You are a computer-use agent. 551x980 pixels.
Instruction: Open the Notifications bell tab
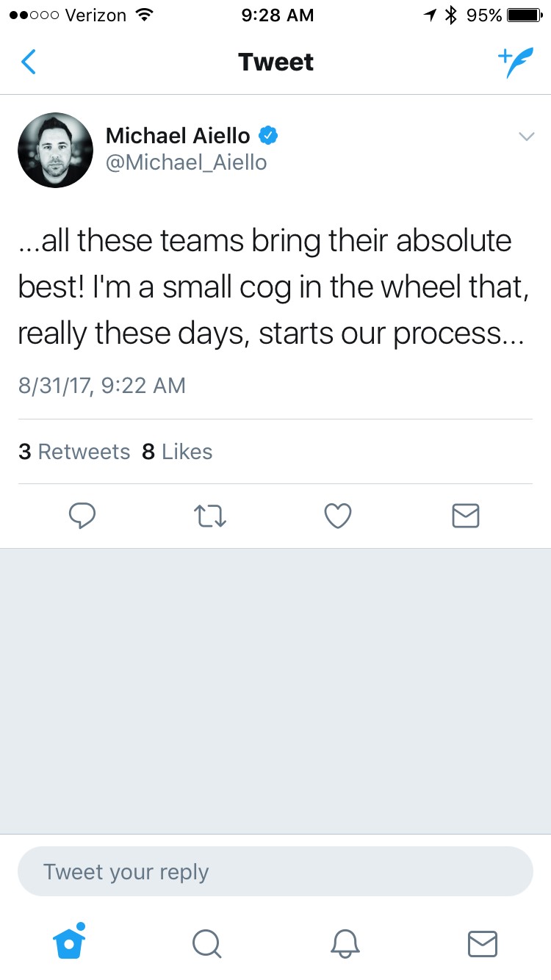pyautogui.click(x=344, y=943)
